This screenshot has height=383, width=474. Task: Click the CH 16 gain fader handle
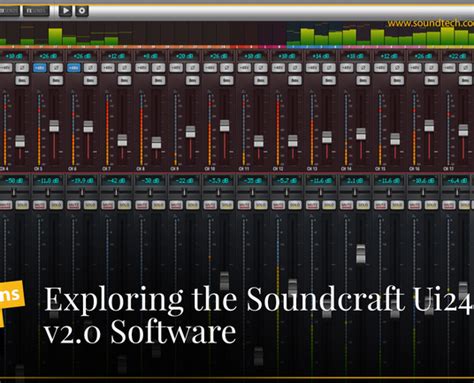coord(429,126)
